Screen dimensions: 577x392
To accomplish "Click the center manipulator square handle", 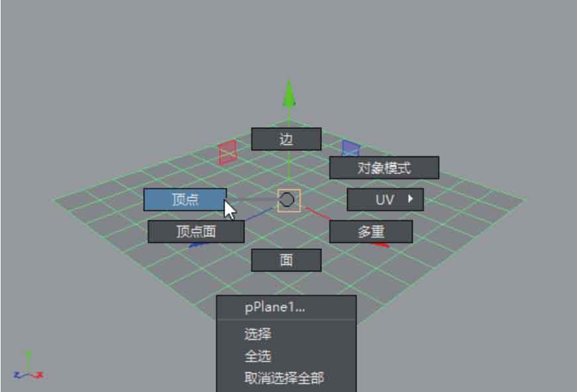I will (289, 201).
